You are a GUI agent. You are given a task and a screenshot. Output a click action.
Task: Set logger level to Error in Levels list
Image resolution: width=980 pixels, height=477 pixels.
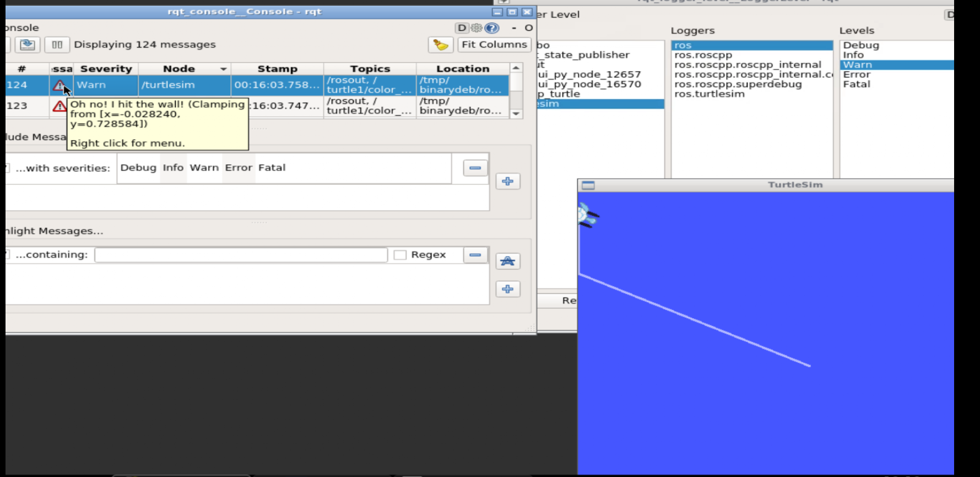pos(857,74)
